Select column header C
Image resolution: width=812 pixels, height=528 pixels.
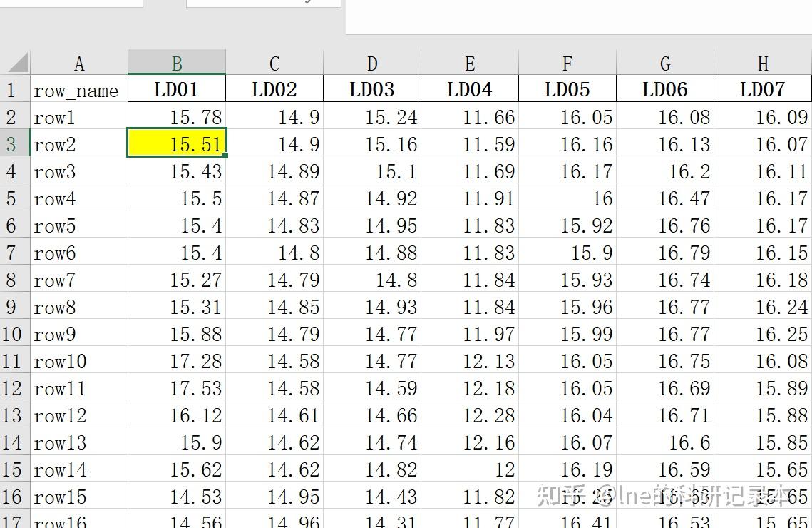point(274,63)
